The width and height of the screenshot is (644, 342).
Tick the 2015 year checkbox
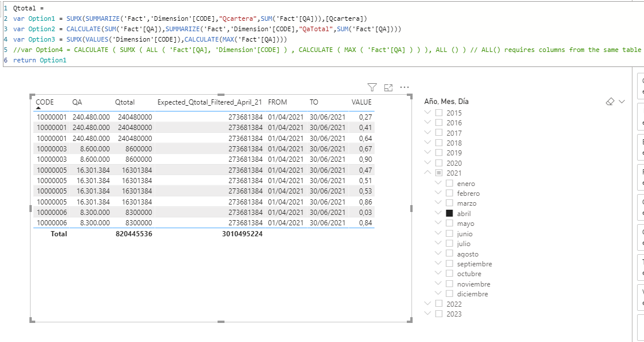[x=439, y=113]
